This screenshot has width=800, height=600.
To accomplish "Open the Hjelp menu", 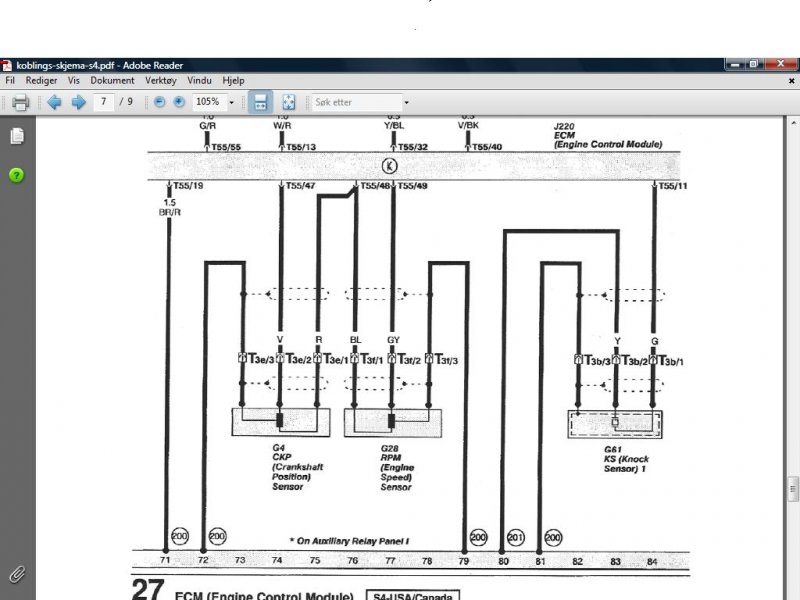I will click(x=233, y=80).
